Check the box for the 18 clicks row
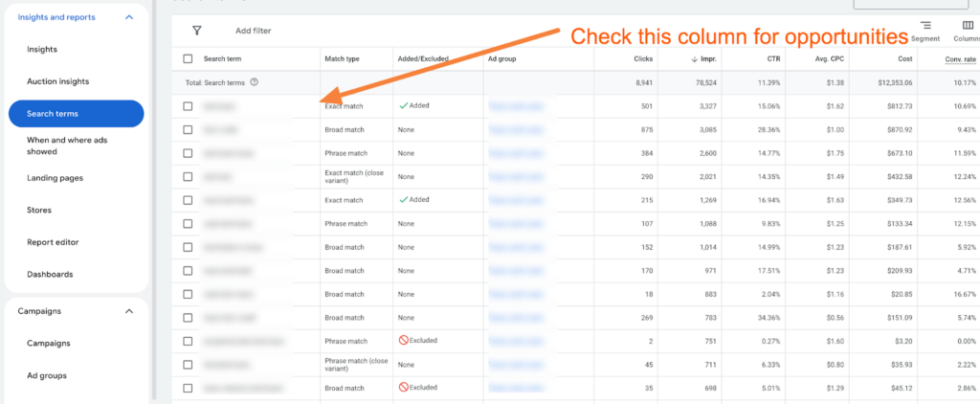The width and height of the screenshot is (980, 404). pos(189,294)
